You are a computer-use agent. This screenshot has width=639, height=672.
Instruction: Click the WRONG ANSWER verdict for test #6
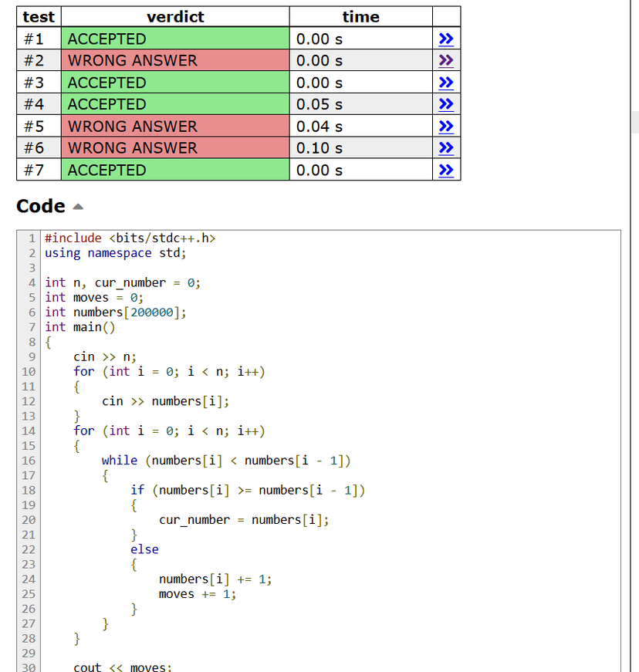coord(132,148)
